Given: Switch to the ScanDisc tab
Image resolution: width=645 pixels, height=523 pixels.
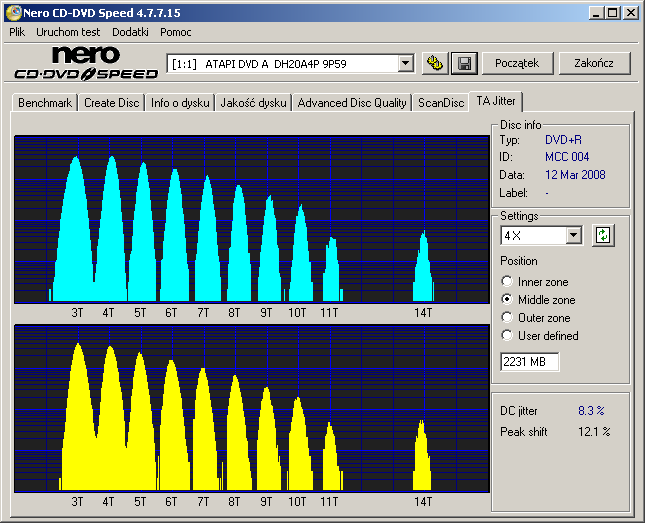Looking at the screenshot, I should pos(441,102).
